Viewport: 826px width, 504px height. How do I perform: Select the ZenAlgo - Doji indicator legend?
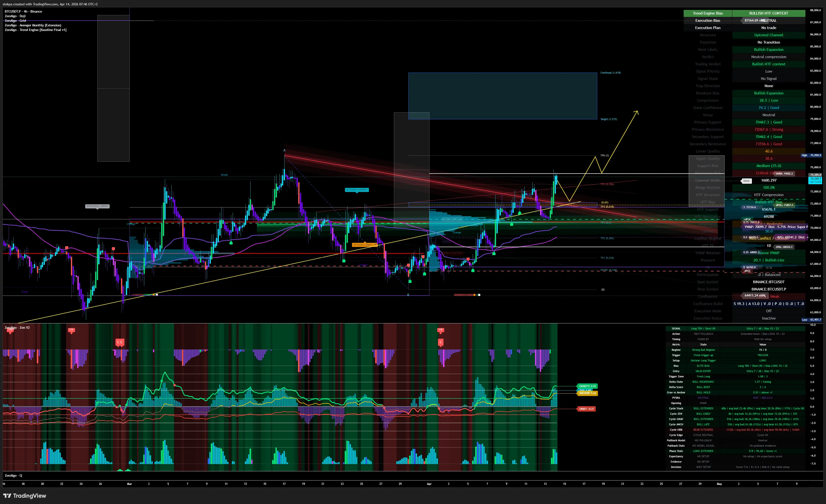[x=15, y=16]
